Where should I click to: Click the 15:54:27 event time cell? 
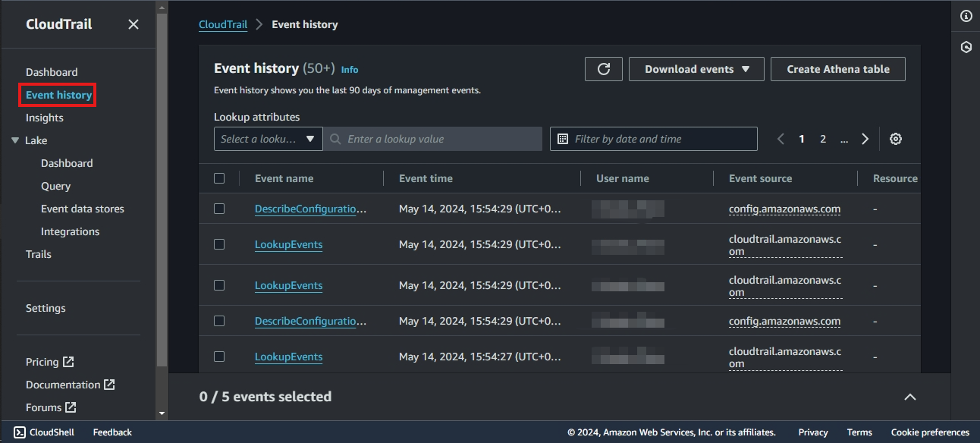pyautogui.click(x=480, y=357)
